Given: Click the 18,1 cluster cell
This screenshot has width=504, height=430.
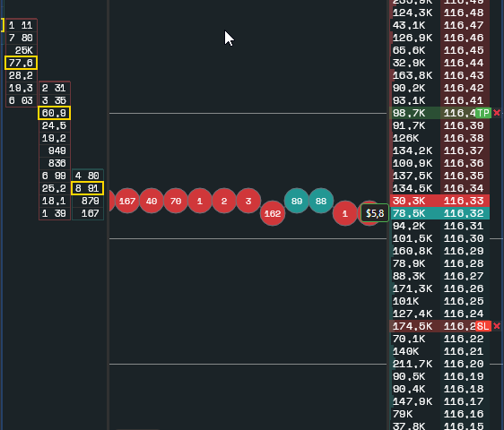Looking at the screenshot, I should 54,201.
